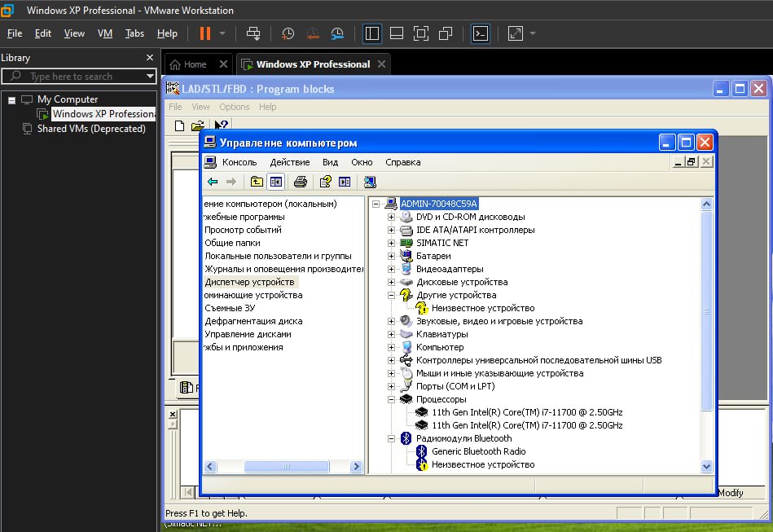Collapse the Процессоры category

392,399
